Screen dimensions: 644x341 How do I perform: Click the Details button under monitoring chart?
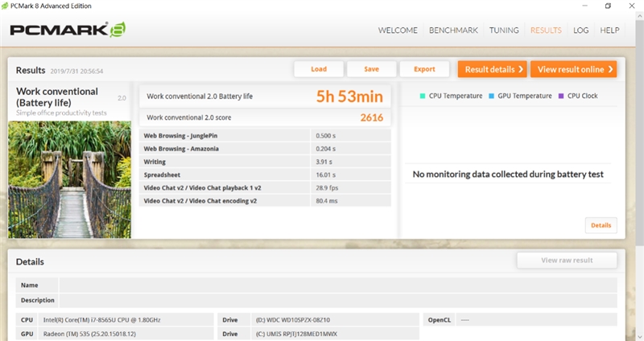601,225
